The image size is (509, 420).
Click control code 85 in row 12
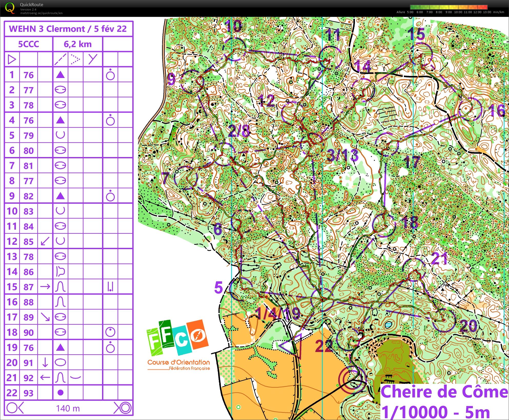tap(28, 241)
